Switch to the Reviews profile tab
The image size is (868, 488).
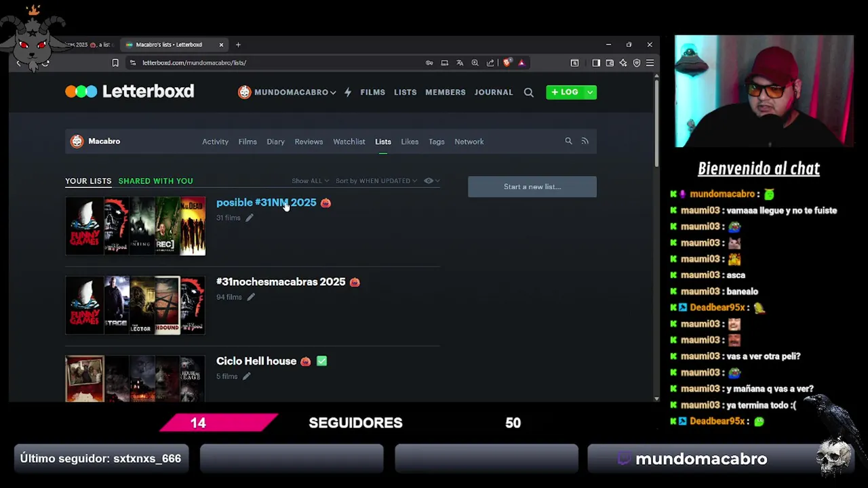pyautogui.click(x=309, y=142)
